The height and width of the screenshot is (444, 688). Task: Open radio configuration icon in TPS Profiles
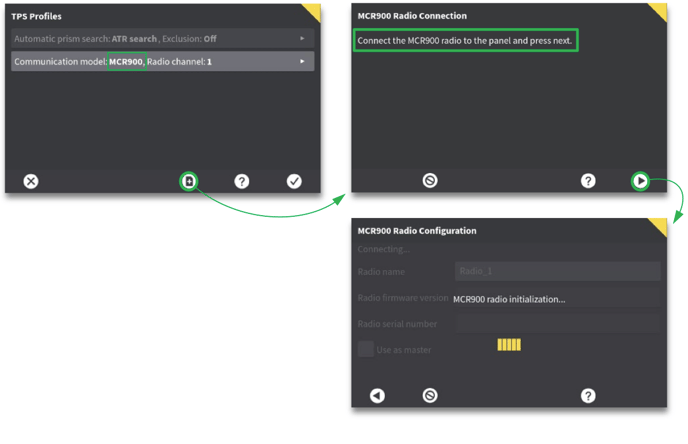coord(189,181)
